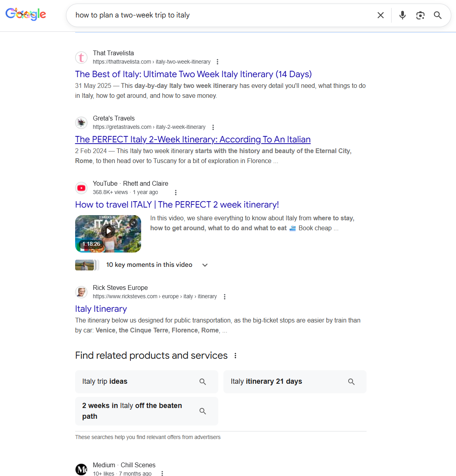Expand the 10 key moments section

click(204, 264)
